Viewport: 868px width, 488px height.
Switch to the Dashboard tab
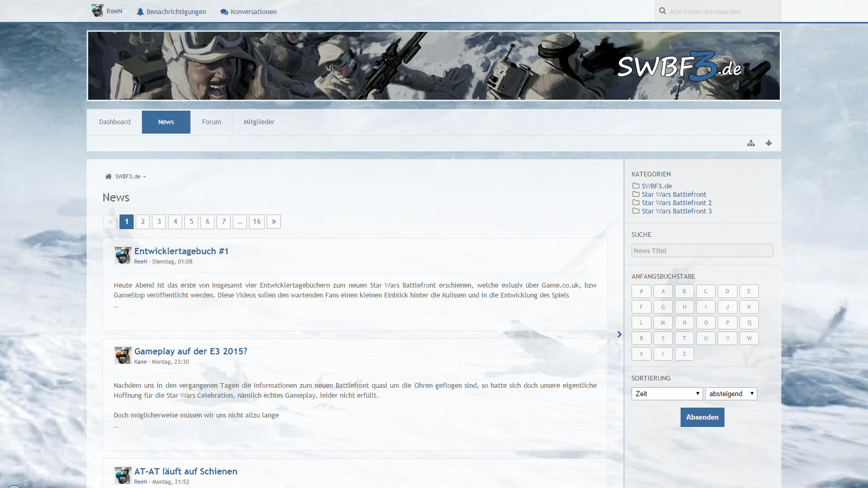tap(115, 122)
